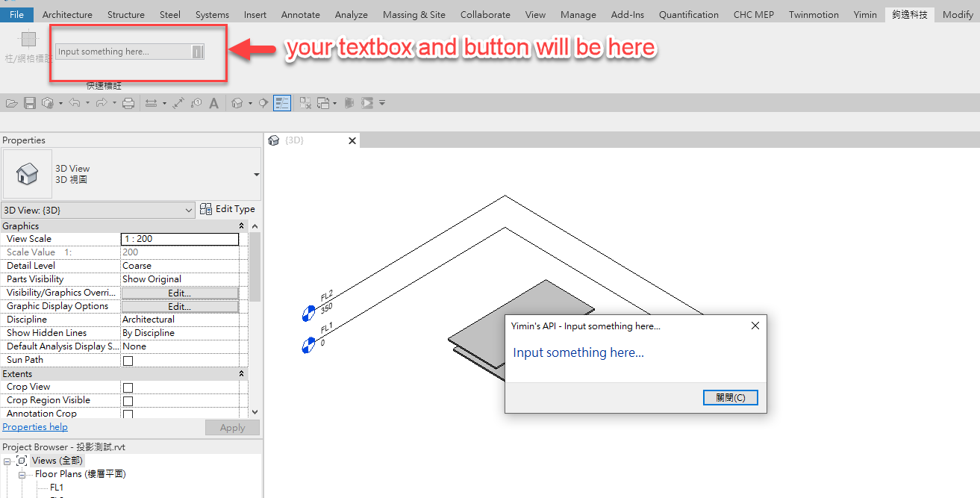Switch to the Twinmotion ribbon tab

[814, 14]
